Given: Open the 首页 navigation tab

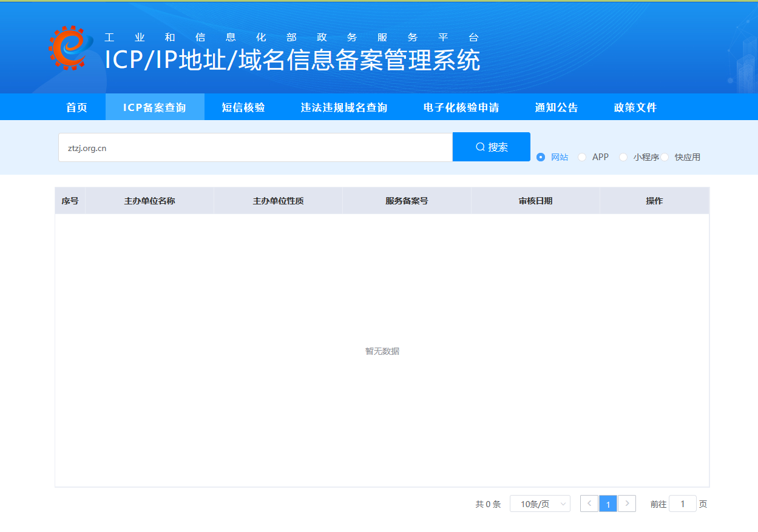Looking at the screenshot, I should [76, 107].
